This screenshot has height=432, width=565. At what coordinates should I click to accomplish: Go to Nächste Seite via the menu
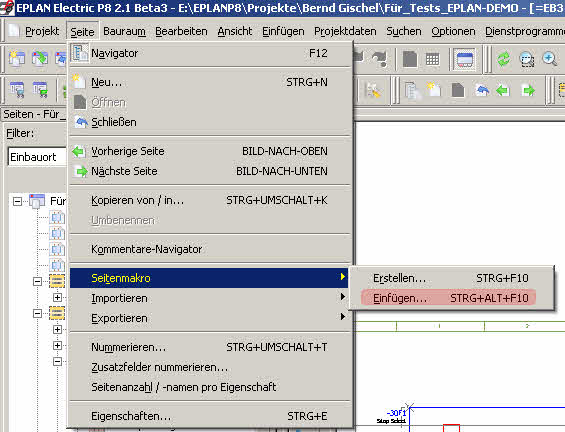(209, 171)
